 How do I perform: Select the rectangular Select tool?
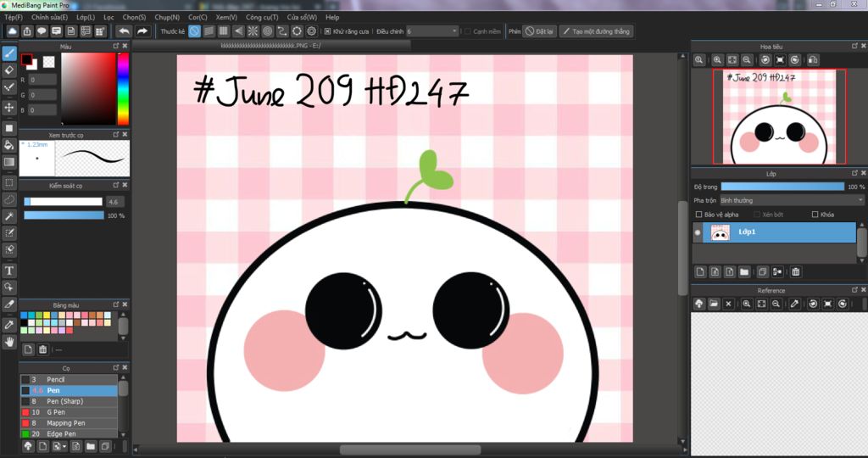9,182
